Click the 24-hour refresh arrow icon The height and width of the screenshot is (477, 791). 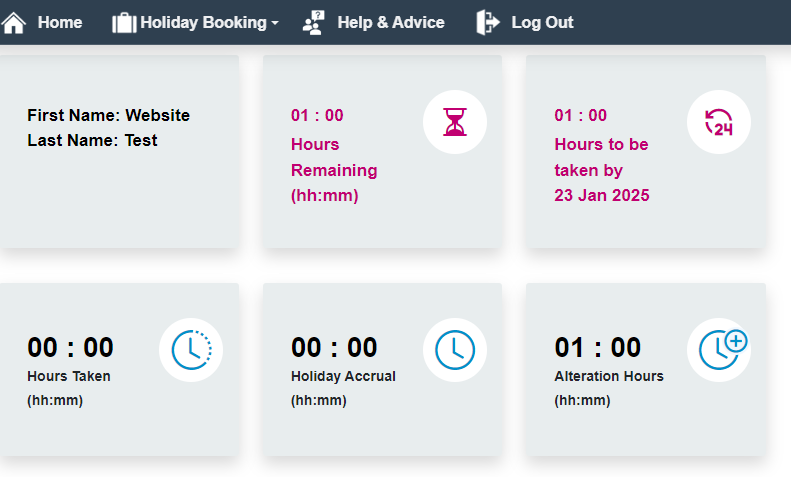[718, 122]
